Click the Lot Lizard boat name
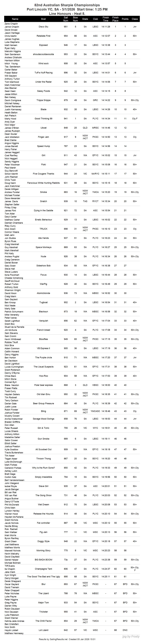 pos(43,630)
